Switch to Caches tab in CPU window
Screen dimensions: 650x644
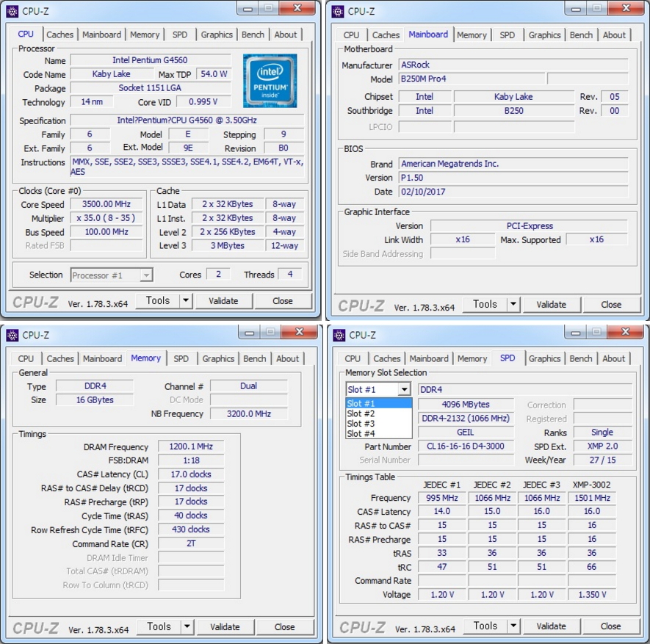click(59, 35)
